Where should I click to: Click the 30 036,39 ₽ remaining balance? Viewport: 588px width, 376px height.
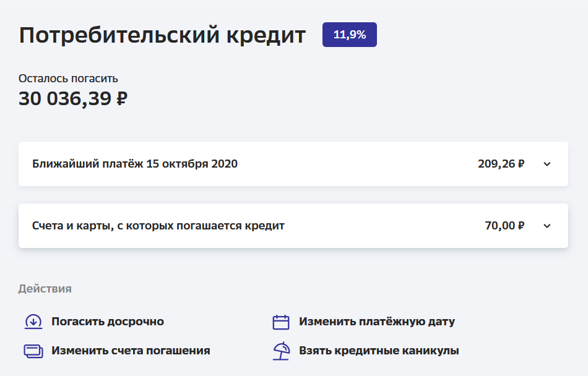(73, 98)
